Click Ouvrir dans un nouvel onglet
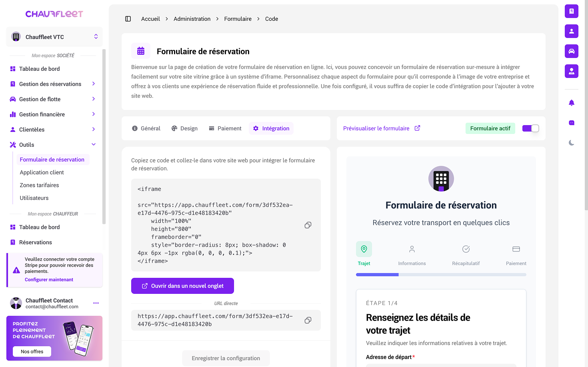The image size is (588, 367). tap(182, 285)
